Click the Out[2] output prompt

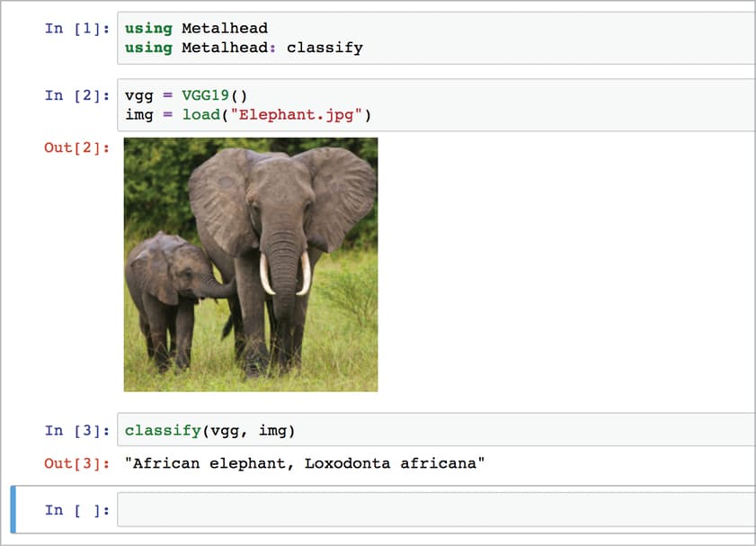click(77, 148)
